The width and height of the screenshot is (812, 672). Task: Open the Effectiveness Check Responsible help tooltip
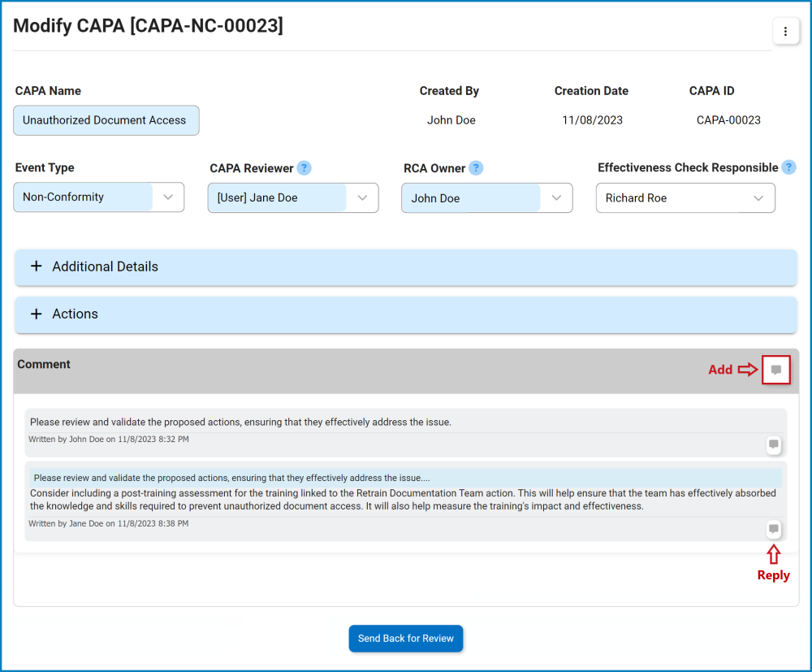coord(788,167)
